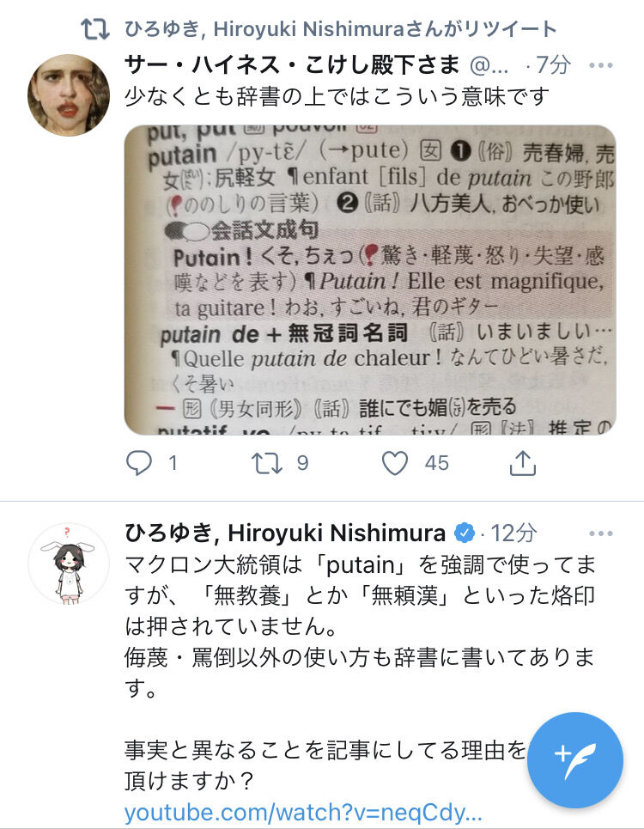Tap the 7分 timestamp
The width and height of the screenshot is (644, 829).
[554, 65]
